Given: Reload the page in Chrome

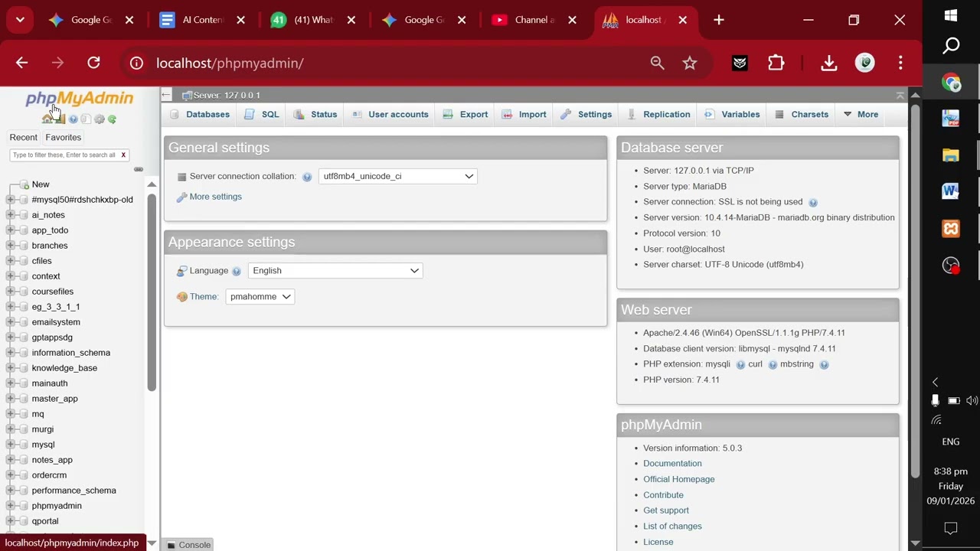Looking at the screenshot, I should (93, 64).
